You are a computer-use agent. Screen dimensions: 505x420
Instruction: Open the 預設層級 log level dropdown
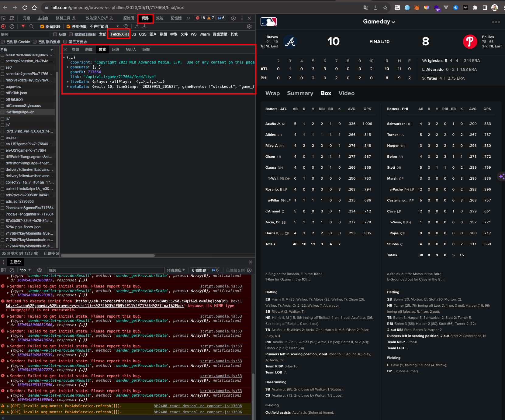[x=176, y=270]
